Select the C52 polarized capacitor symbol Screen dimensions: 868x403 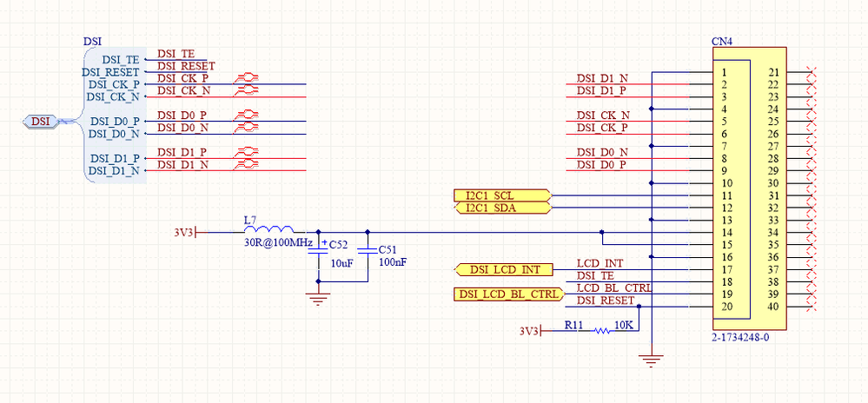coord(318,251)
